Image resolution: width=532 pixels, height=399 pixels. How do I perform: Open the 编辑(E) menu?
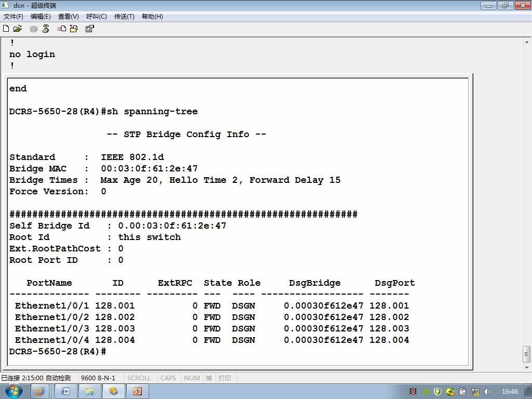pyautogui.click(x=41, y=16)
